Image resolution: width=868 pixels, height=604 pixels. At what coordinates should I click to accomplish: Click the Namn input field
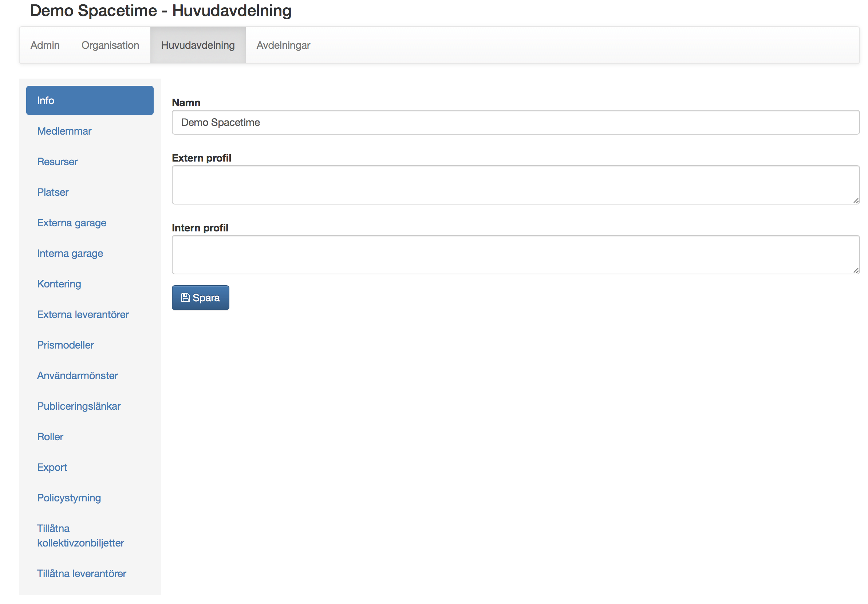click(515, 122)
